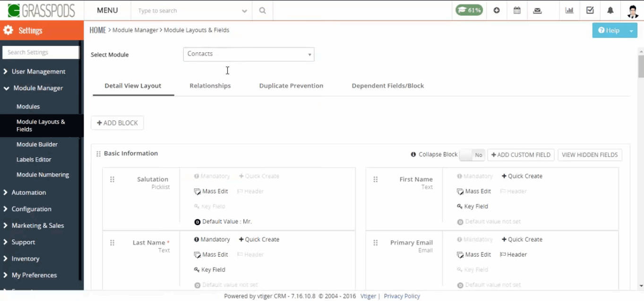644x301 pixels.
Task: Open the Calendar icon in the top bar
Action: point(516,10)
